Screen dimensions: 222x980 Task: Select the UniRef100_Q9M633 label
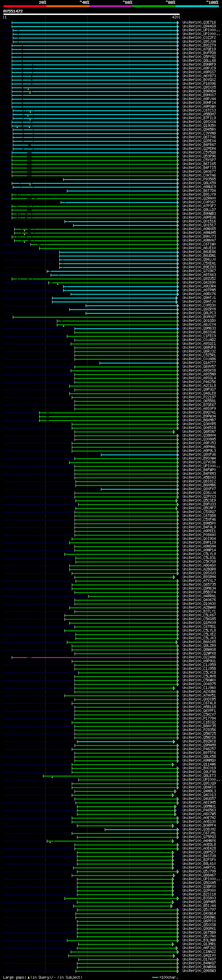[x=199, y=328]
